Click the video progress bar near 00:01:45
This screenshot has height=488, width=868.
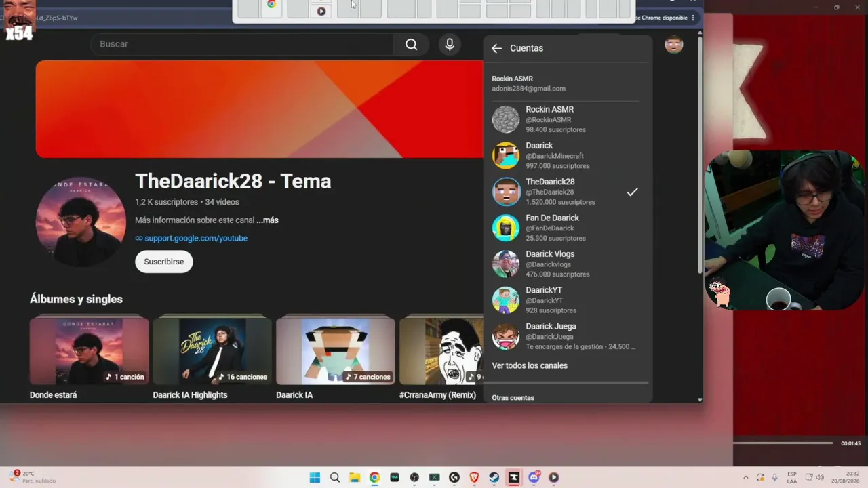783,443
